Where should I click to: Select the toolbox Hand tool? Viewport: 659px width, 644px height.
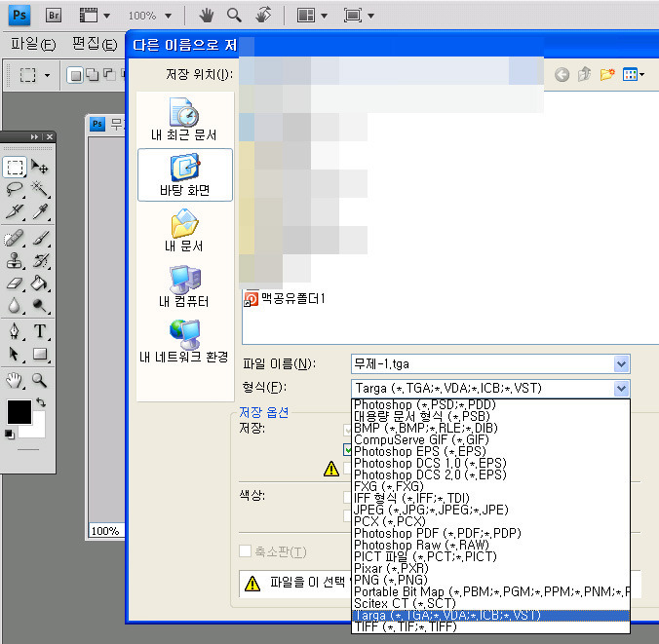coord(15,381)
